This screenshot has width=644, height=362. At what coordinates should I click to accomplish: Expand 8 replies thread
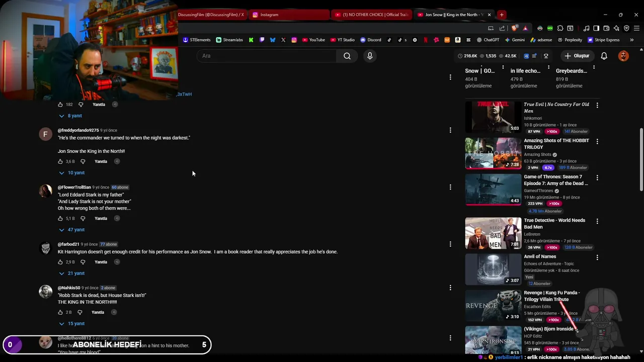(70, 116)
